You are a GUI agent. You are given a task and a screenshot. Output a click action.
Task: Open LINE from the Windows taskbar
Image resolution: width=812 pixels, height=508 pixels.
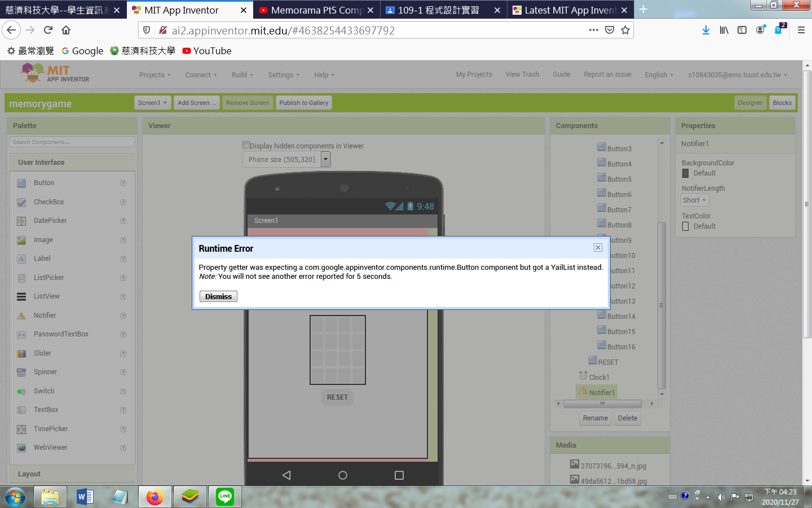pos(225,497)
